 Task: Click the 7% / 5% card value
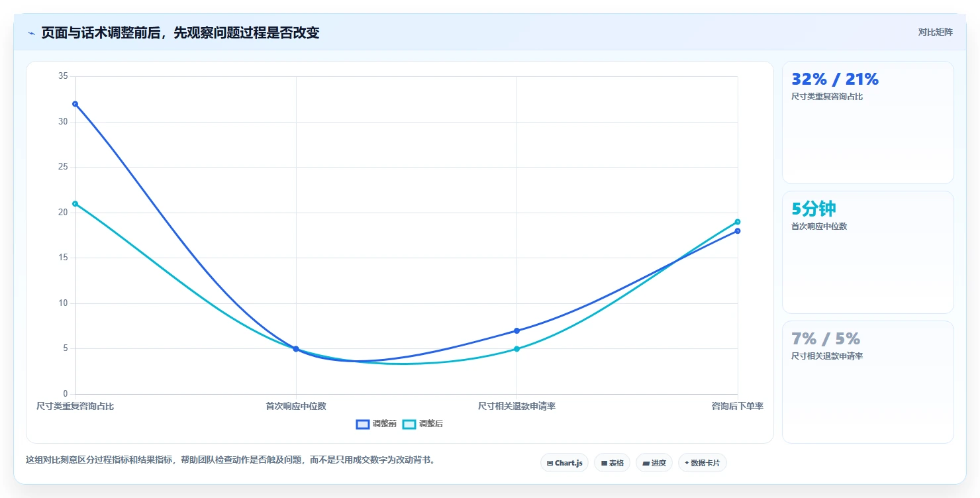click(826, 339)
